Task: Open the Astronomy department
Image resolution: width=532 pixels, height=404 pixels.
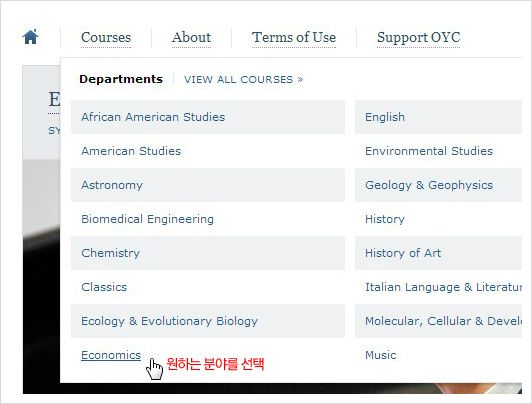Action: (208, 185)
